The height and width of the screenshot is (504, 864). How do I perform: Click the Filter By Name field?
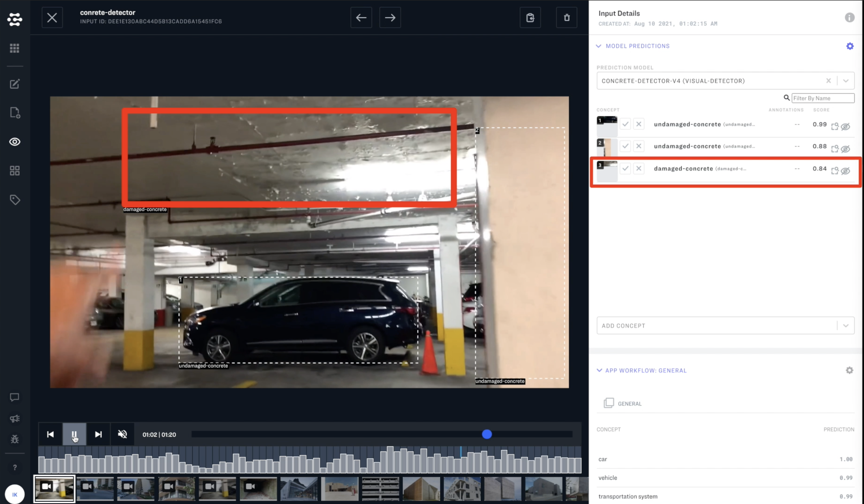[823, 98]
